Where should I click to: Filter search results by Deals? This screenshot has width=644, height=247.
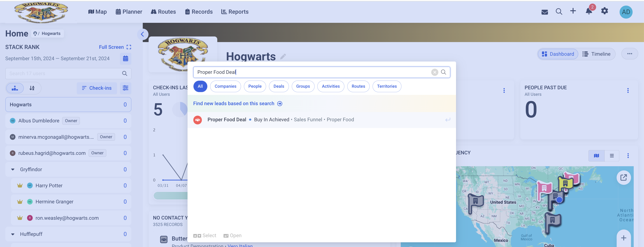click(x=279, y=86)
